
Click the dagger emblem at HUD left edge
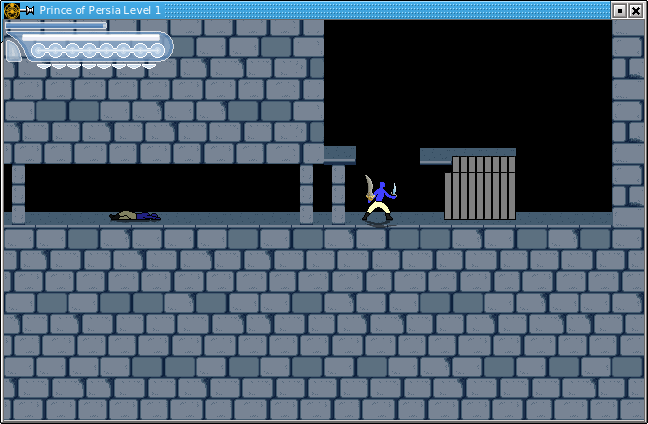13,51
